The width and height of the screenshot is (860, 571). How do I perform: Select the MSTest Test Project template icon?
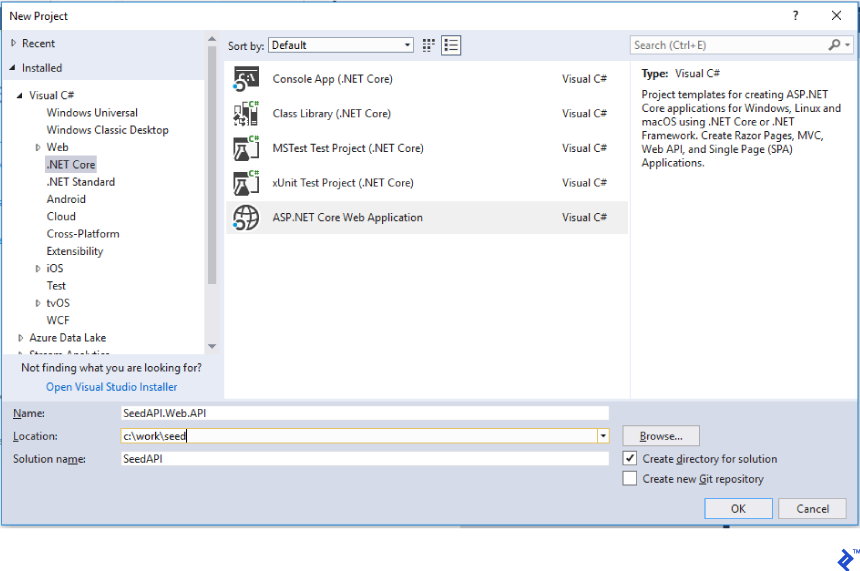[246, 148]
